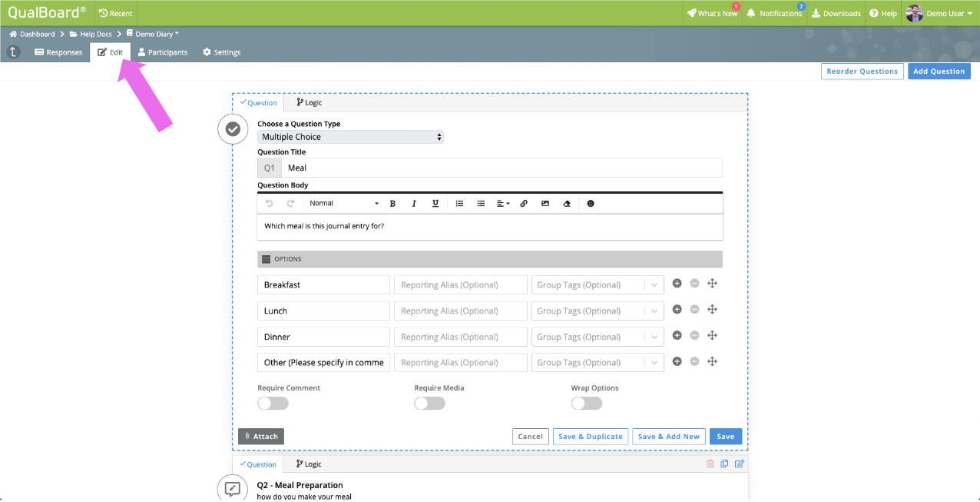The image size is (980, 502).
Task: Clear formatting with eraser icon
Action: (567, 204)
